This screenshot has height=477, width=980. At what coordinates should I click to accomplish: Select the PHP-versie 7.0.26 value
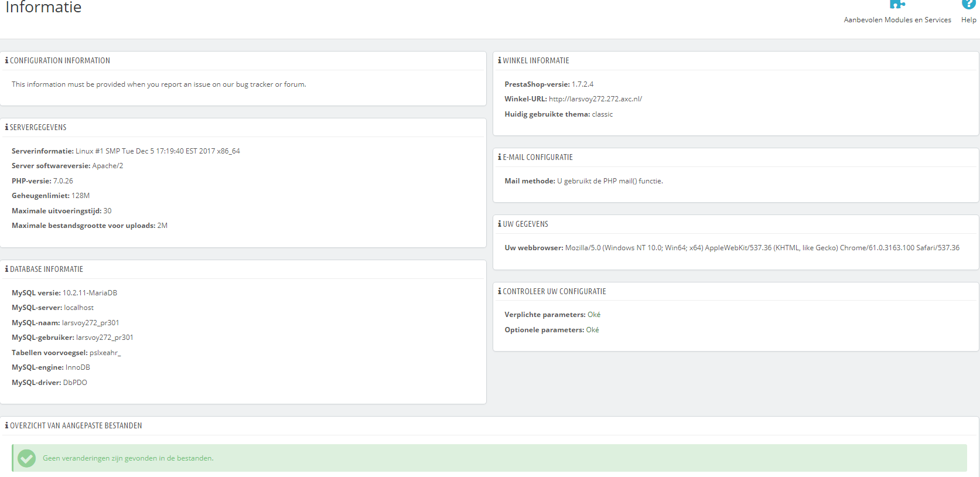(x=63, y=181)
